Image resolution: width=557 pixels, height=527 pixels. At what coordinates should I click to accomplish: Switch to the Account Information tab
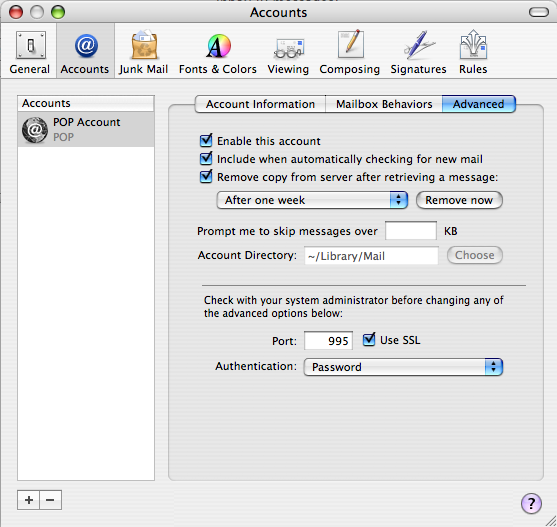click(x=260, y=104)
